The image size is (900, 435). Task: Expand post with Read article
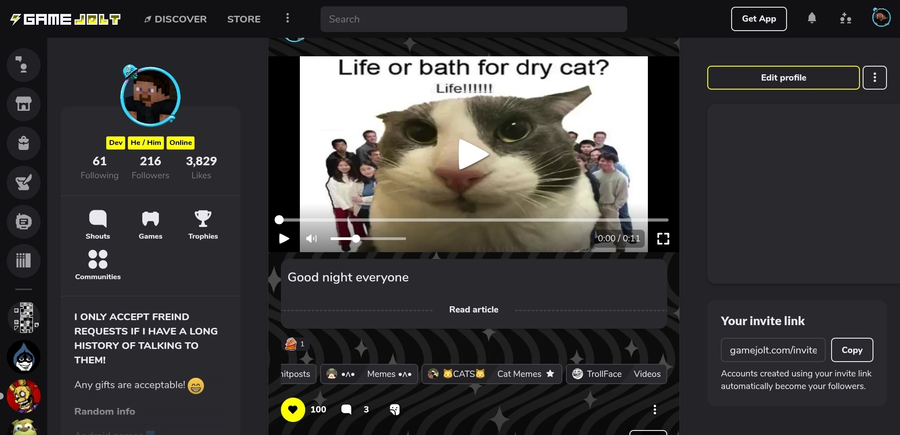474,309
